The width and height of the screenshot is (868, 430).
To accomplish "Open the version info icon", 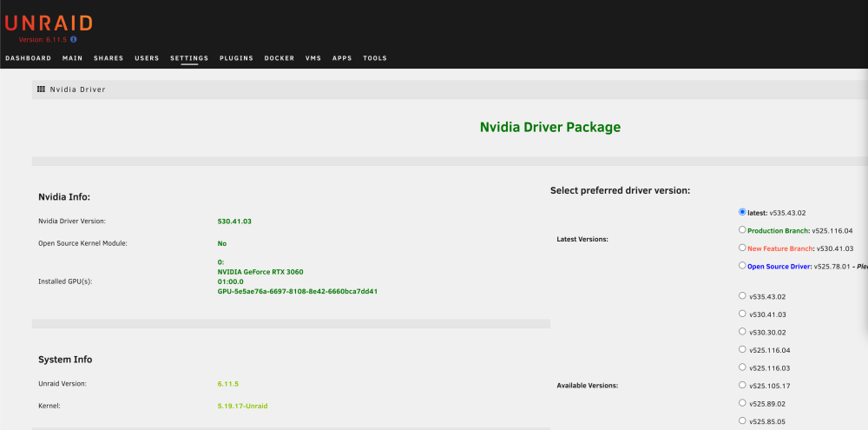I will [x=74, y=39].
